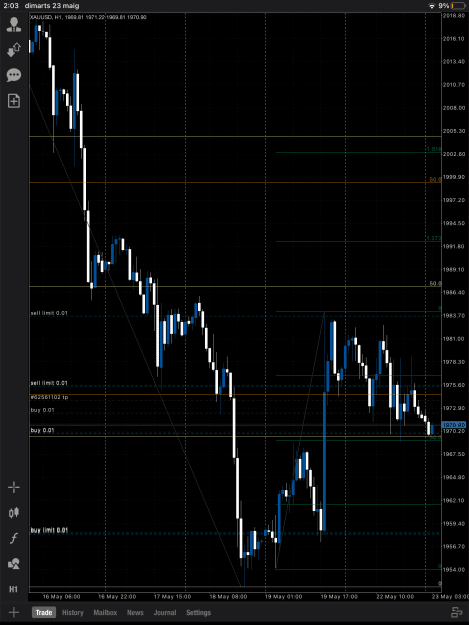Viewport: 469px width, 625px height.
Task: Switch to the Mailbox tab
Action: 105,613
